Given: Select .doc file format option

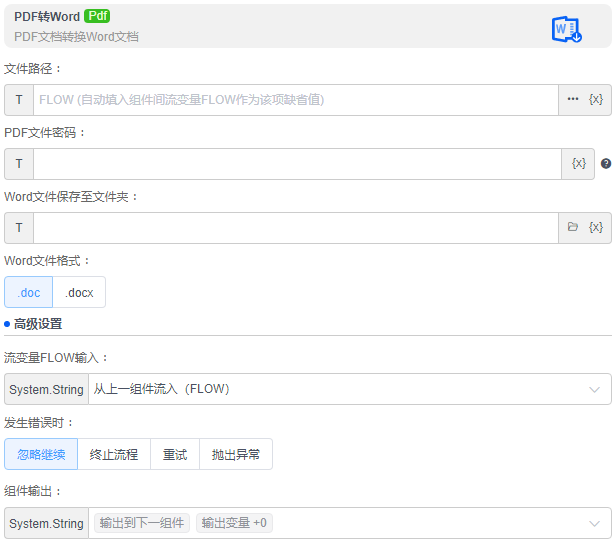Looking at the screenshot, I should coord(29,292).
